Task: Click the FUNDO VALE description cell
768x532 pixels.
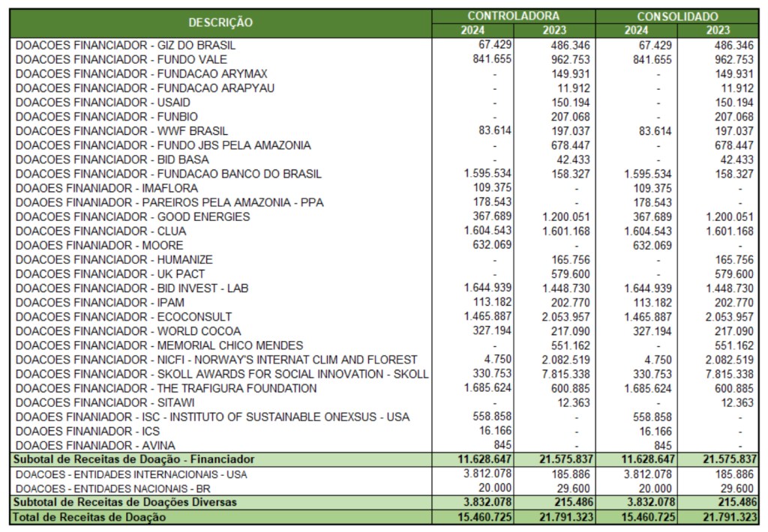Action: [x=114, y=59]
